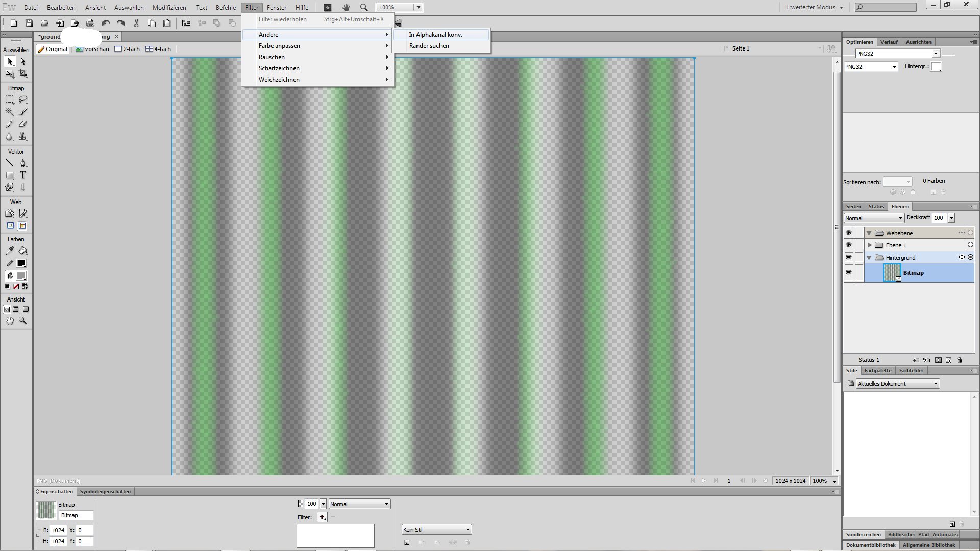Image resolution: width=980 pixels, height=551 pixels.
Task: Select the Slice tool
Action: (x=23, y=214)
